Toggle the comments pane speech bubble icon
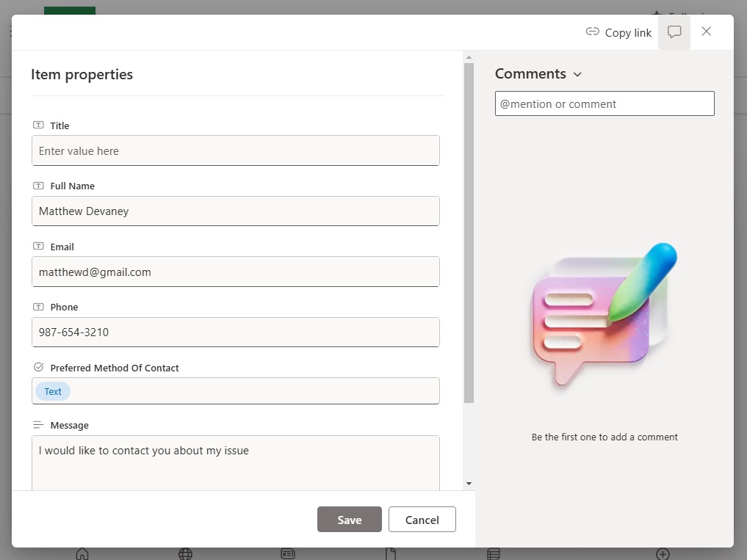747x560 pixels. 674,32
